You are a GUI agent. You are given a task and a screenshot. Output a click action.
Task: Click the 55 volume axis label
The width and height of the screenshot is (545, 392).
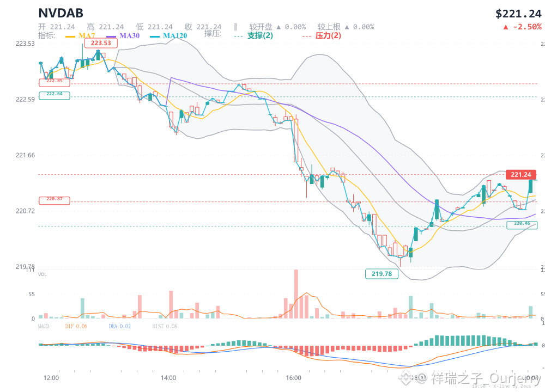(32, 295)
